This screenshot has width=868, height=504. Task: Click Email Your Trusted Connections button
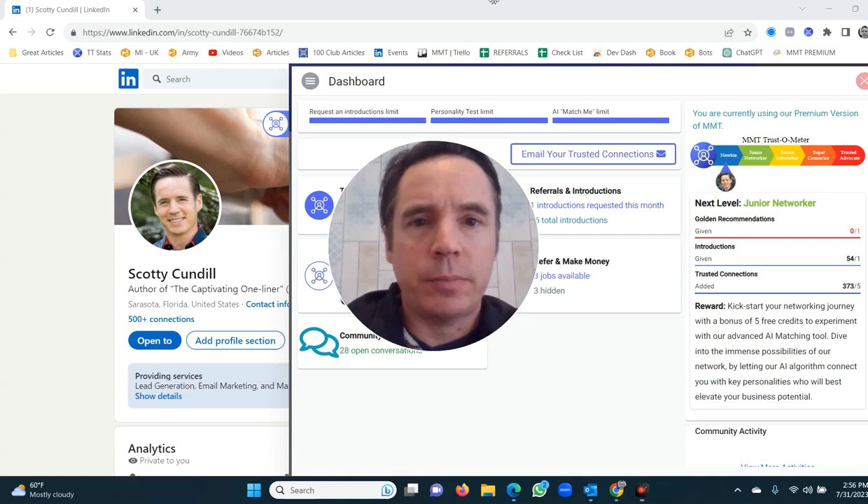(x=593, y=154)
